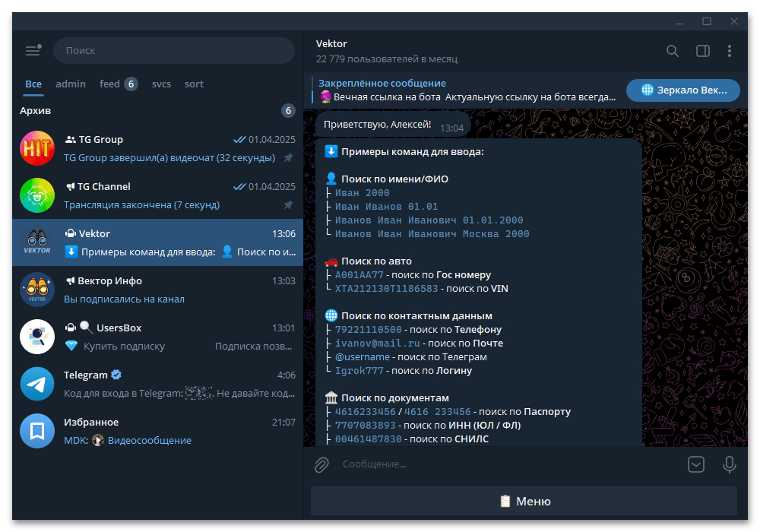
Task: Switch to the svcs folder tab
Action: point(161,84)
